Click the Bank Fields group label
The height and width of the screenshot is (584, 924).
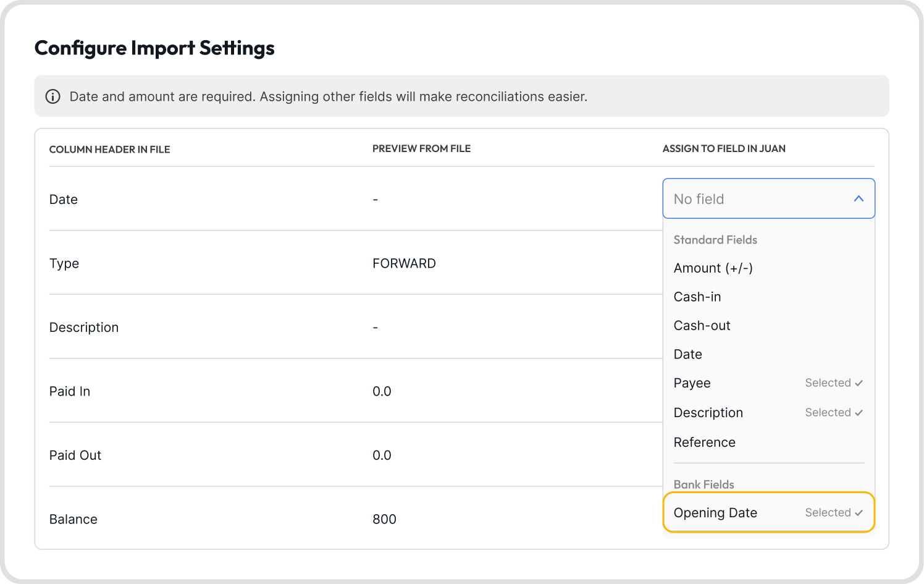tap(704, 485)
